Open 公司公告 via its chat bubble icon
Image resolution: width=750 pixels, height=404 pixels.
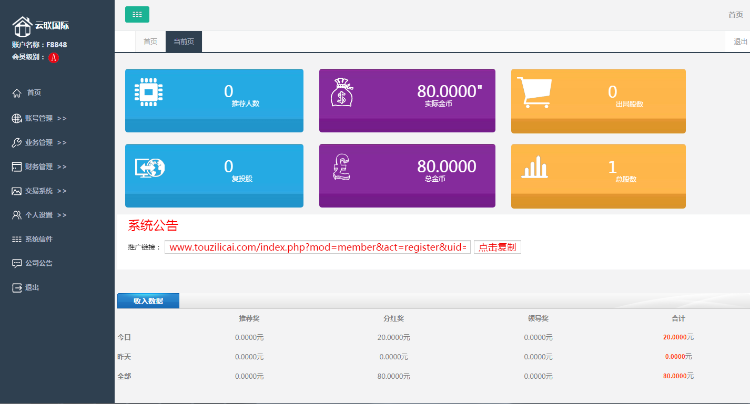[17, 263]
